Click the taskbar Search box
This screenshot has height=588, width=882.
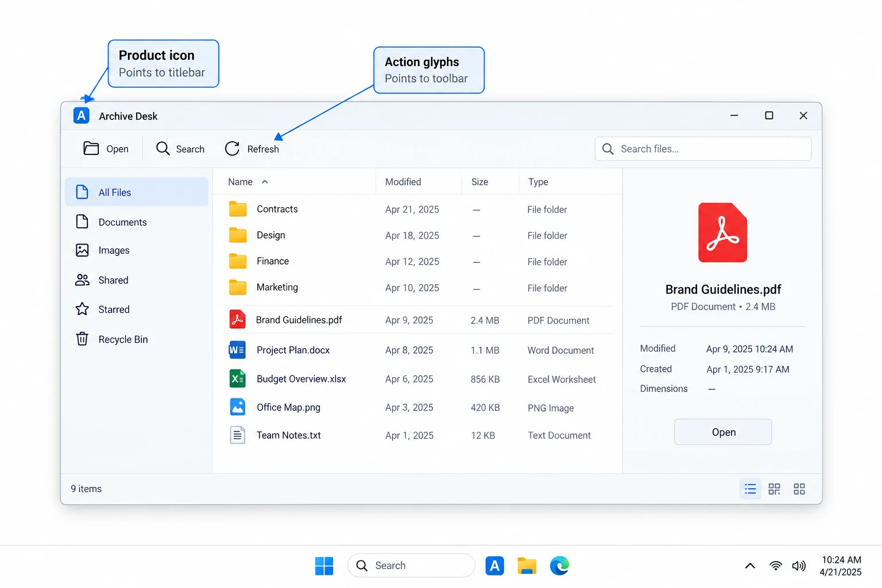click(411, 566)
